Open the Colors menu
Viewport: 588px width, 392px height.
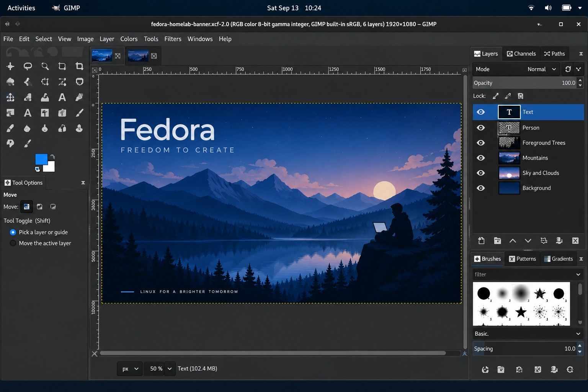pos(129,39)
